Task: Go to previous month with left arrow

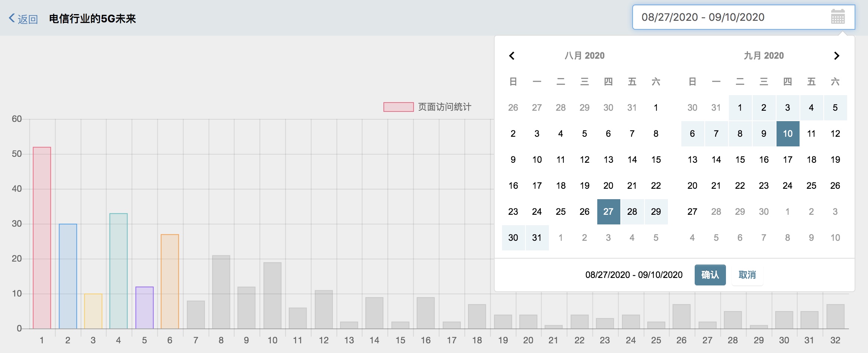Action: (512, 56)
